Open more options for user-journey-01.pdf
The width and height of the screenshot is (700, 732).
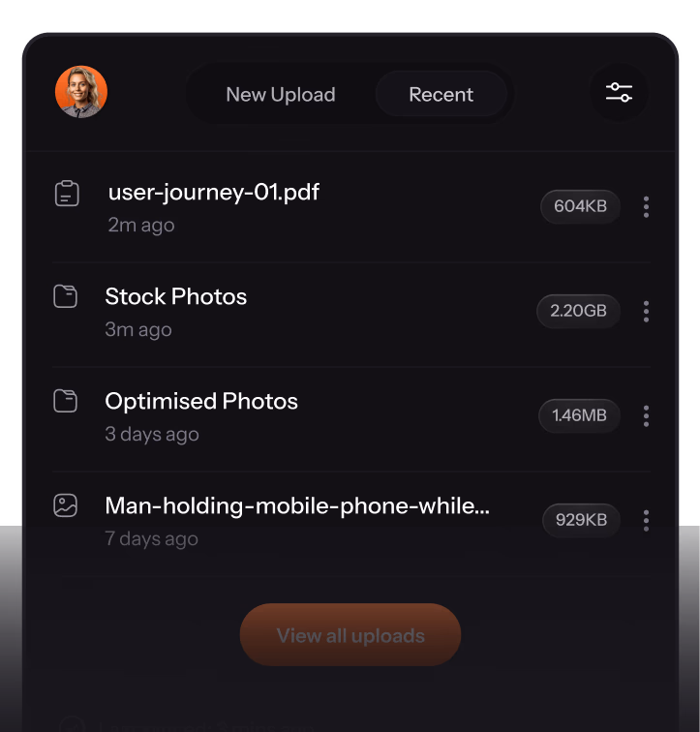(x=646, y=206)
